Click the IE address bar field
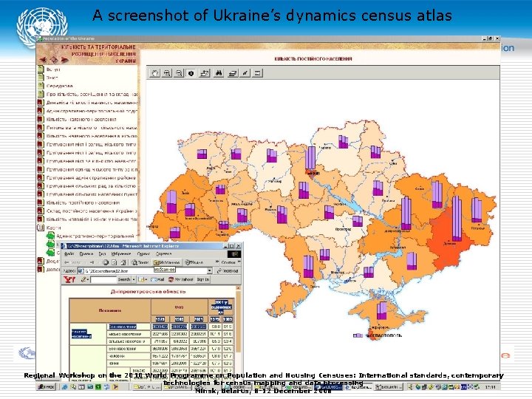 146,270
